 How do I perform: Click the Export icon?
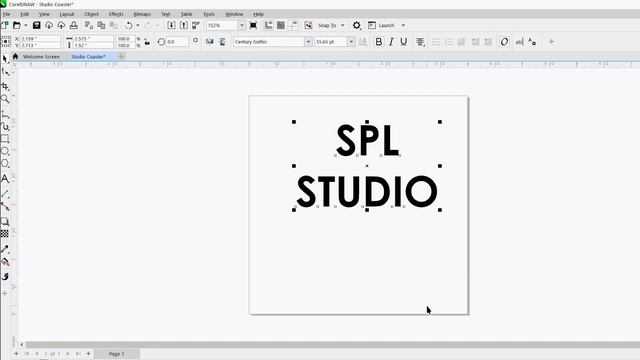point(184,25)
